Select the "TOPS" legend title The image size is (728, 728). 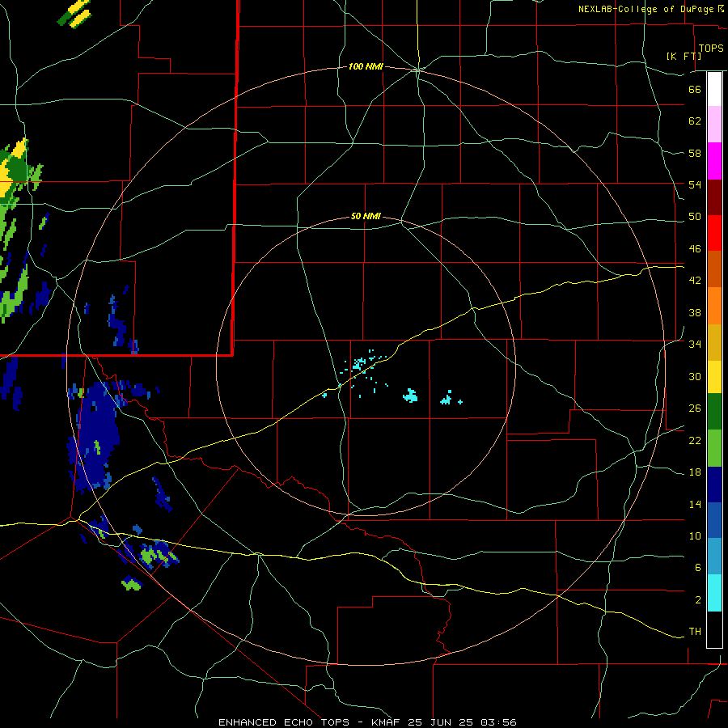(x=711, y=48)
